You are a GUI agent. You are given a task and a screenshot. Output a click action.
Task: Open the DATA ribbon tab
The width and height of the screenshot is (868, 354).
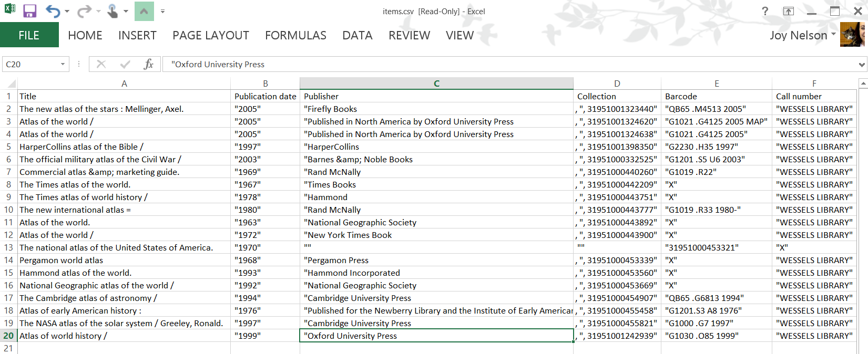(357, 35)
